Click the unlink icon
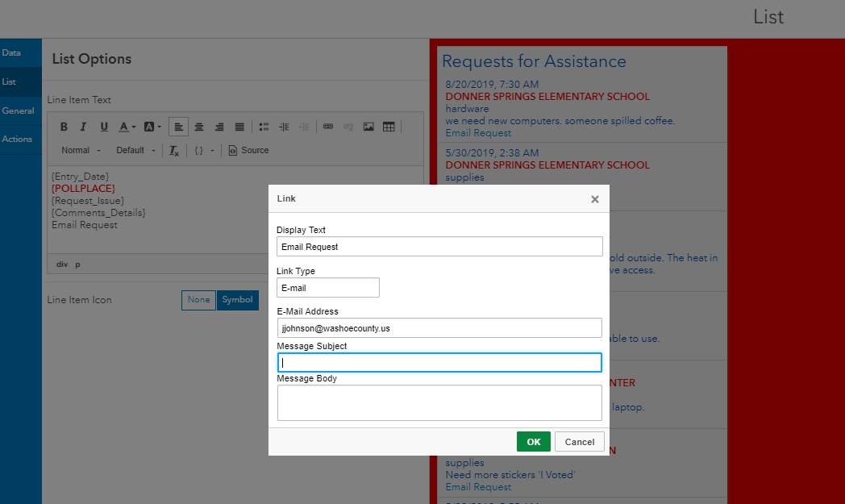Image resolution: width=845 pixels, height=504 pixels. pyautogui.click(x=348, y=127)
